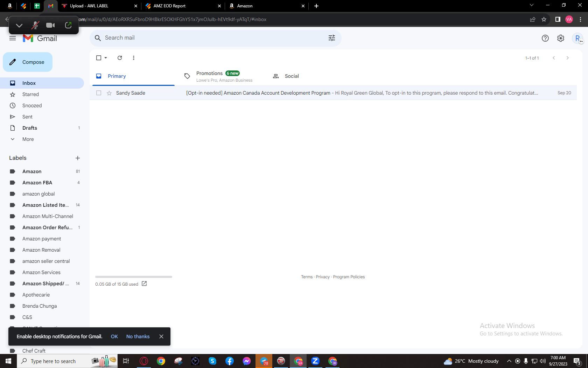This screenshot has height=368, width=588.
Task: Select the Sandy Saade email checkbox
Action: [99, 93]
